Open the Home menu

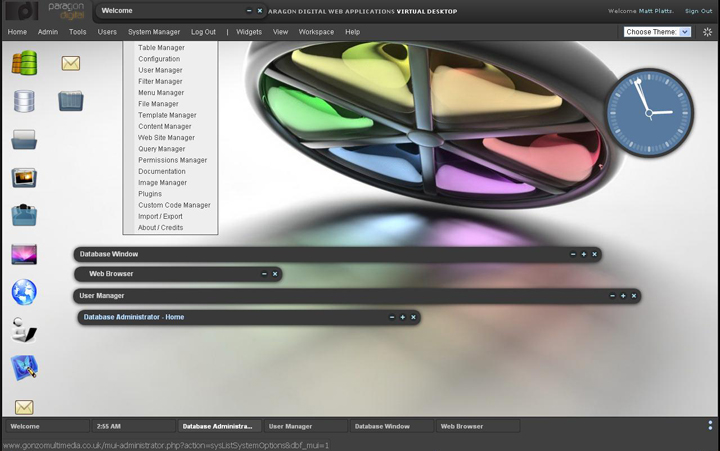point(17,32)
